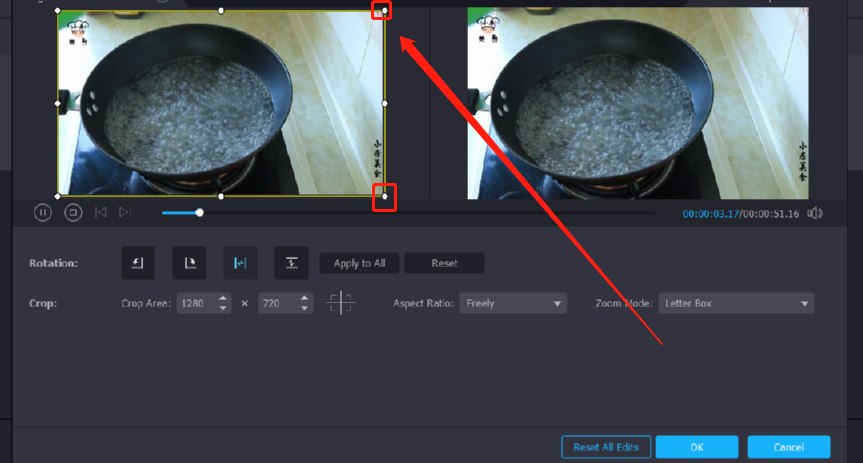Expand the Zoom Mode Letter Box dropdown
This screenshot has width=863, height=463.
pos(735,303)
